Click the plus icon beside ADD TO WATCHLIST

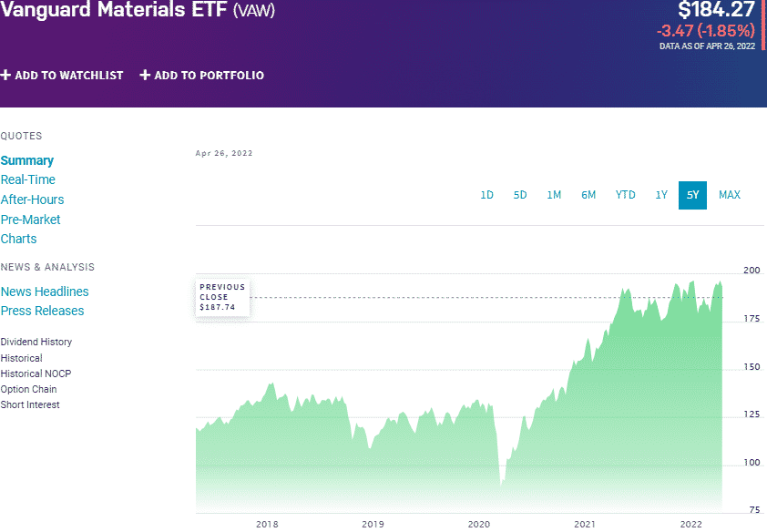(x=7, y=76)
